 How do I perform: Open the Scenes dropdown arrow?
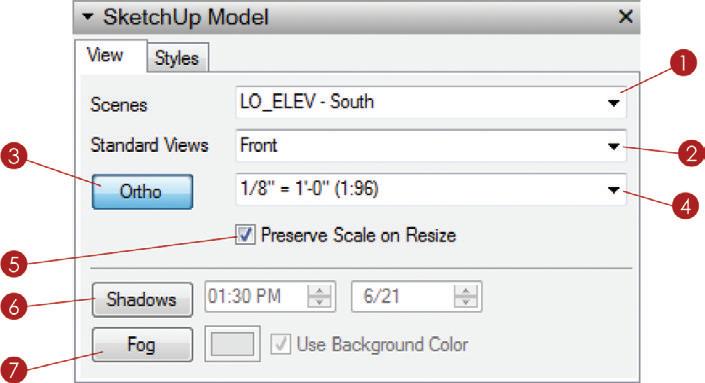(614, 103)
